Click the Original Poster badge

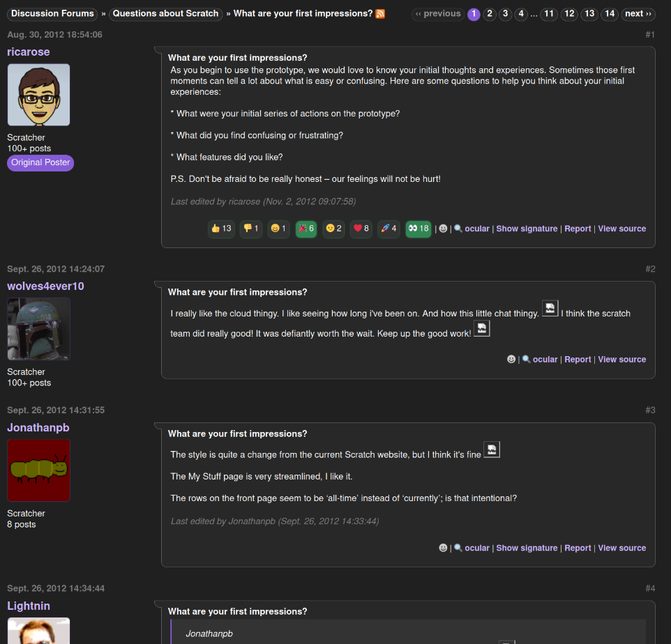[x=40, y=163]
